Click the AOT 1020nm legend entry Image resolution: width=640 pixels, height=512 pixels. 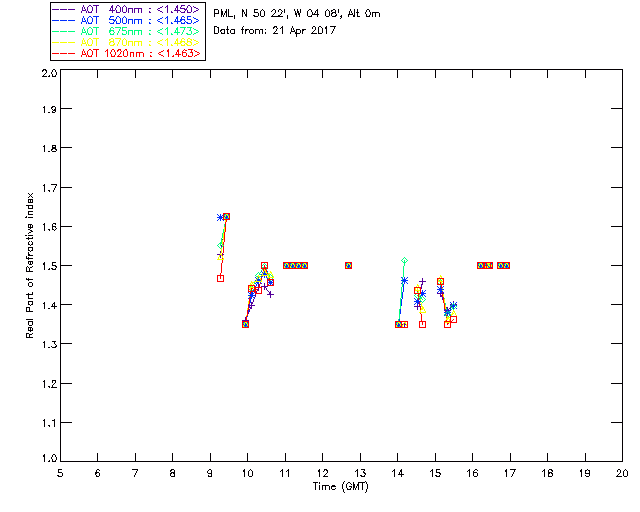126,53
